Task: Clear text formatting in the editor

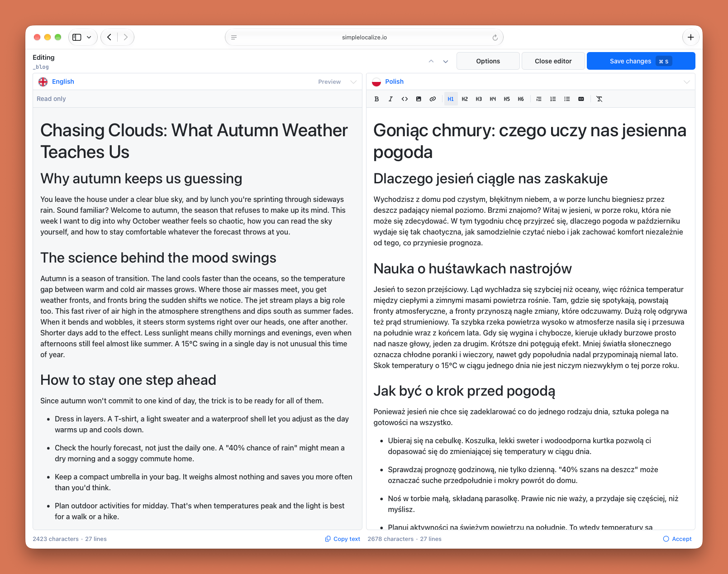Action: tap(599, 99)
